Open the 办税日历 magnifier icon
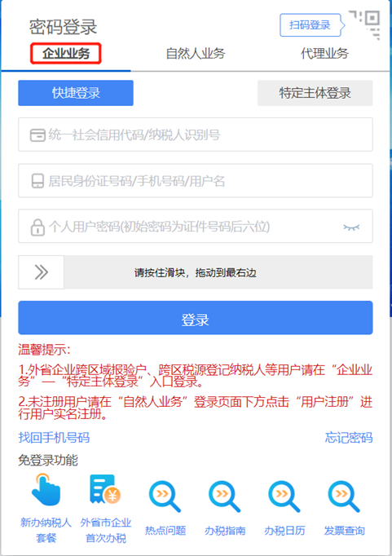 point(284,496)
